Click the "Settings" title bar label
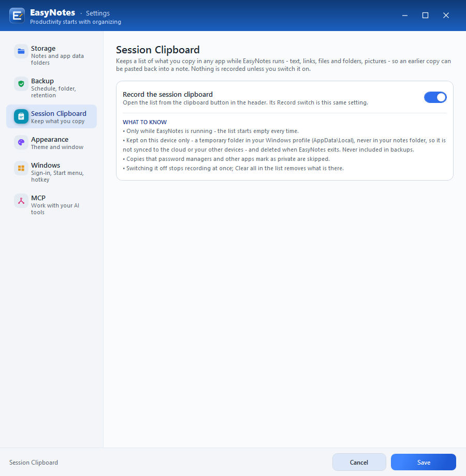 (x=97, y=13)
